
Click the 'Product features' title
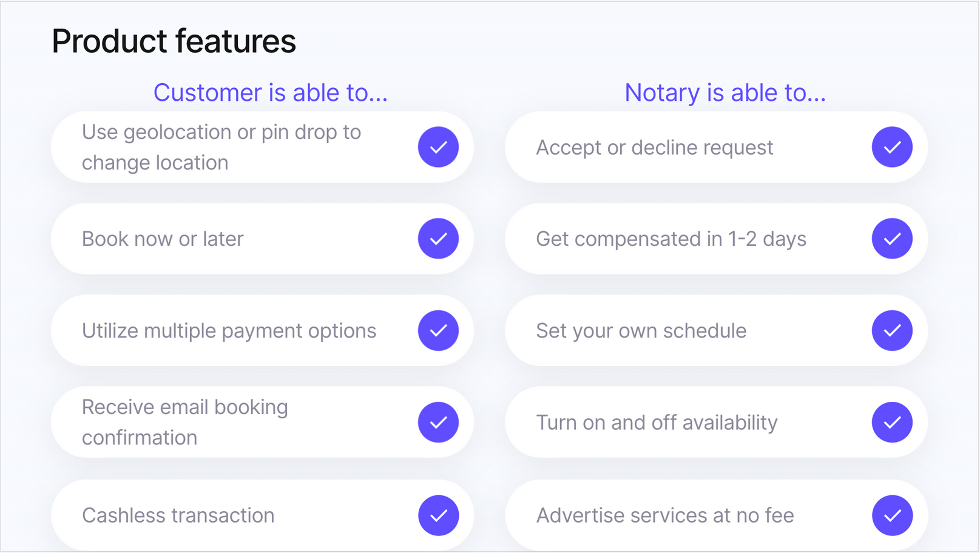click(x=174, y=41)
